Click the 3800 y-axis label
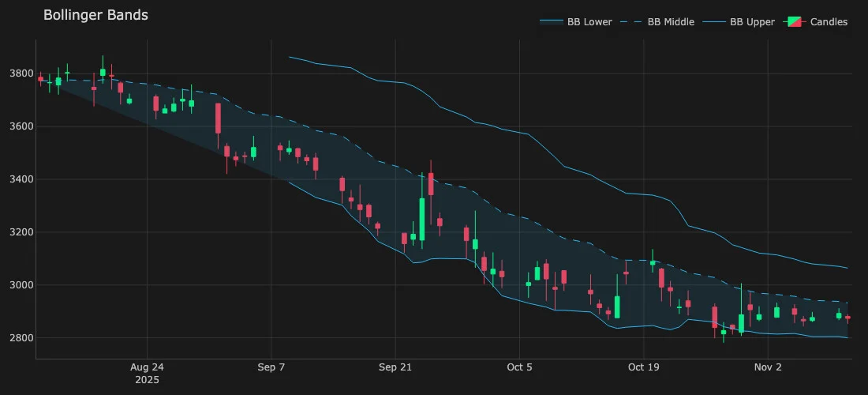 pos(22,73)
